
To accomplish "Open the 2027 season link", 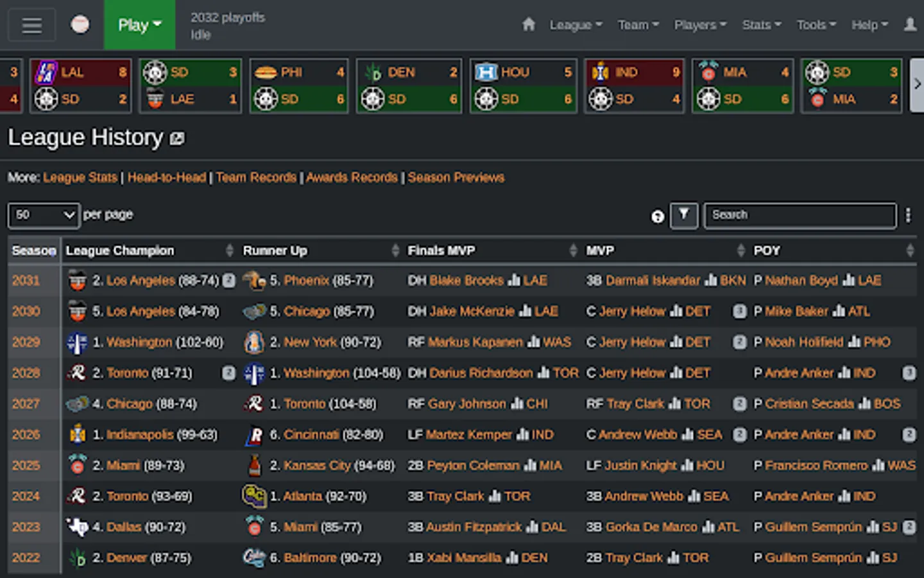I will 26,404.
